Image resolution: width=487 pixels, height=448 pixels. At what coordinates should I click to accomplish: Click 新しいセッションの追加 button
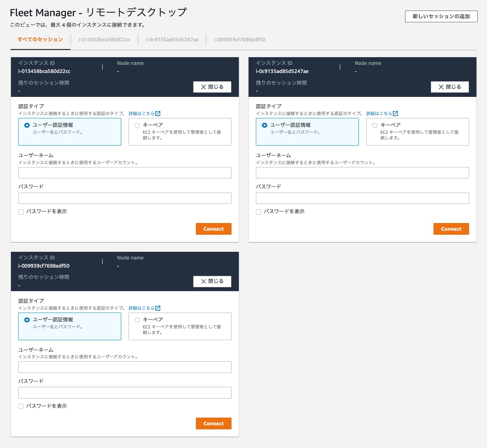[x=441, y=16]
